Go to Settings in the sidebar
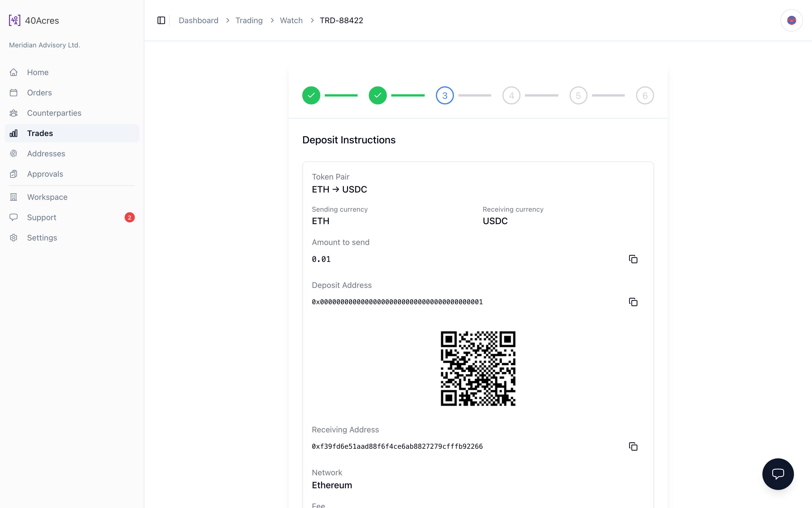The width and height of the screenshot is (812, 508). (72, 238)
